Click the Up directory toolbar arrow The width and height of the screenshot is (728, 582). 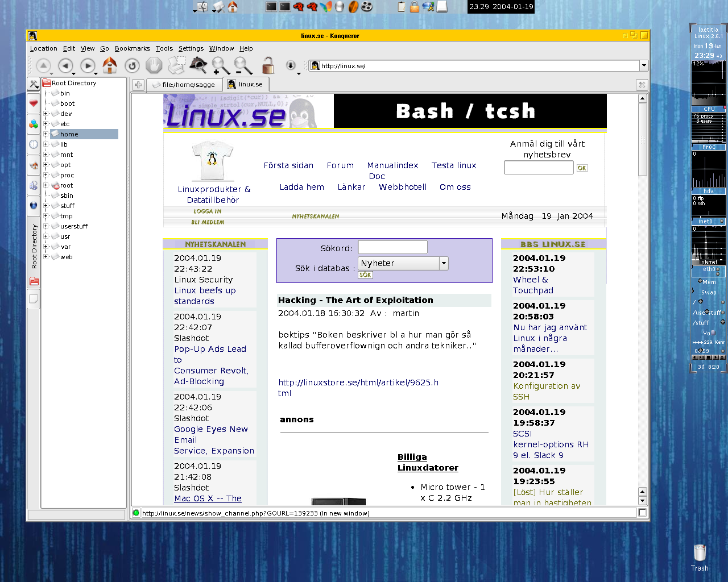click(x=44, y=66)
